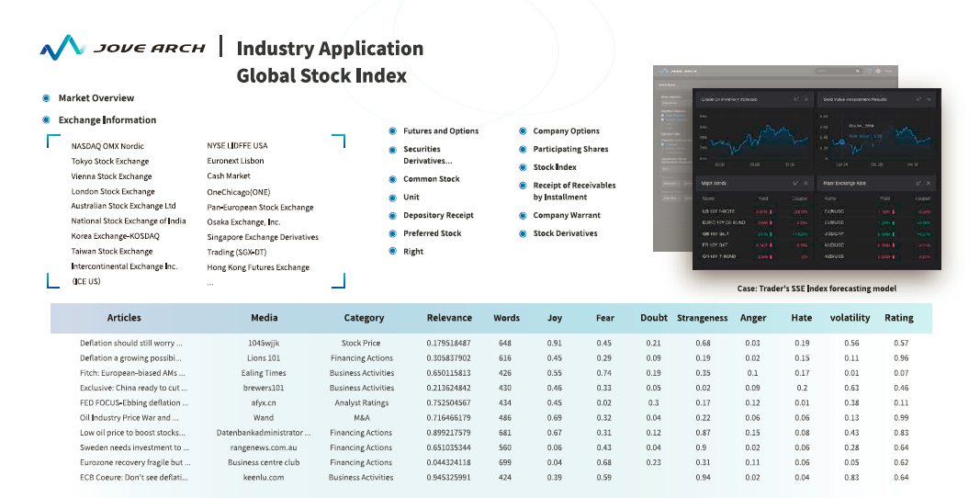
Task: Click relevance value 0.899217579
Action: click(x=449, y=433)
